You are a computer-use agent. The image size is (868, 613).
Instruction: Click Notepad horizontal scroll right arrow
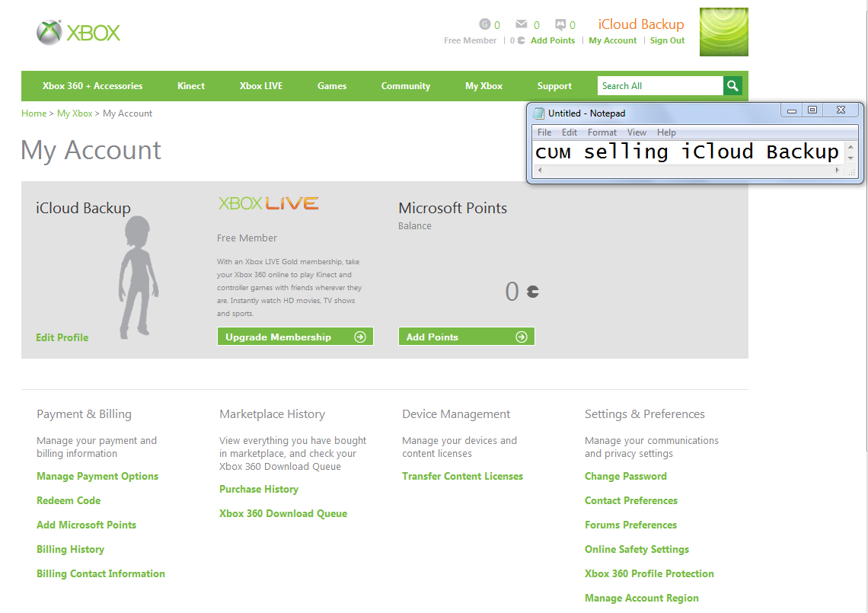point(838,171)
